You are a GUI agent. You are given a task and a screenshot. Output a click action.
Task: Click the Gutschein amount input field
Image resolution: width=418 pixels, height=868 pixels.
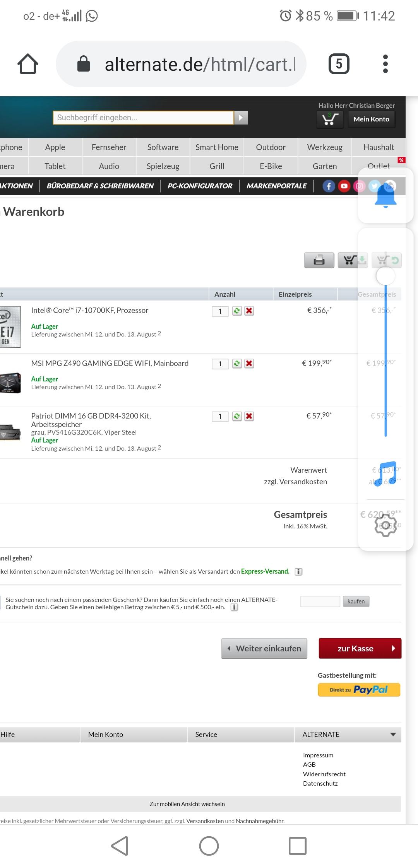[320, 601]
